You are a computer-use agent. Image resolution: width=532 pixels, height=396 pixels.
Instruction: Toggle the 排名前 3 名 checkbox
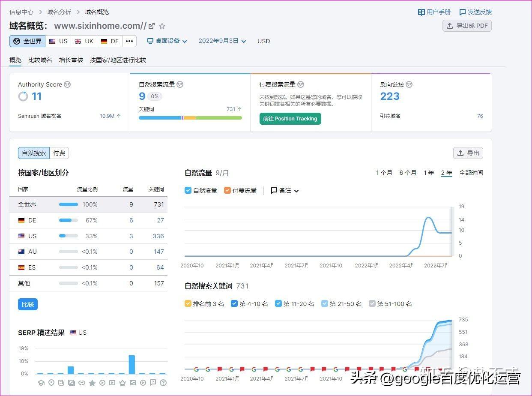[188, 303]
